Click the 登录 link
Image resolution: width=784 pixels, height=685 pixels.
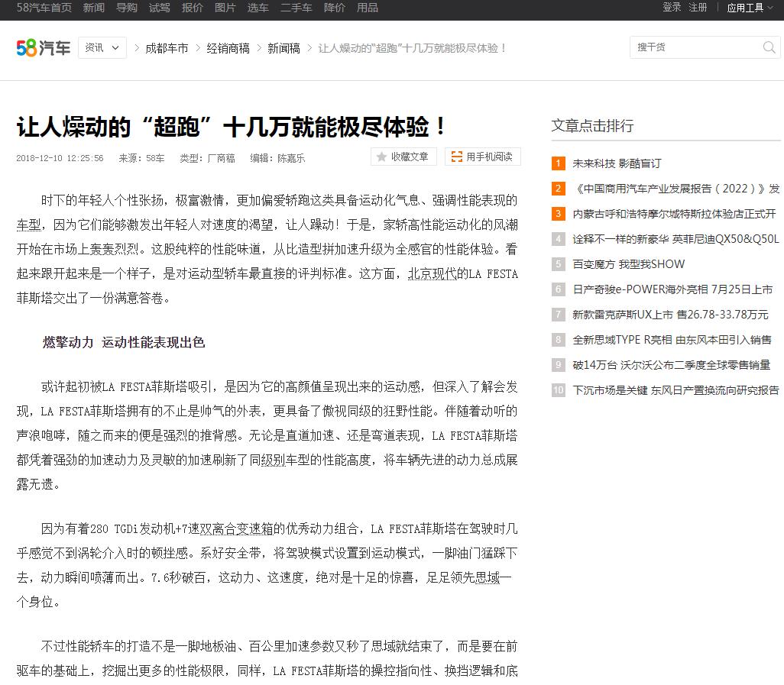[672, 7]
